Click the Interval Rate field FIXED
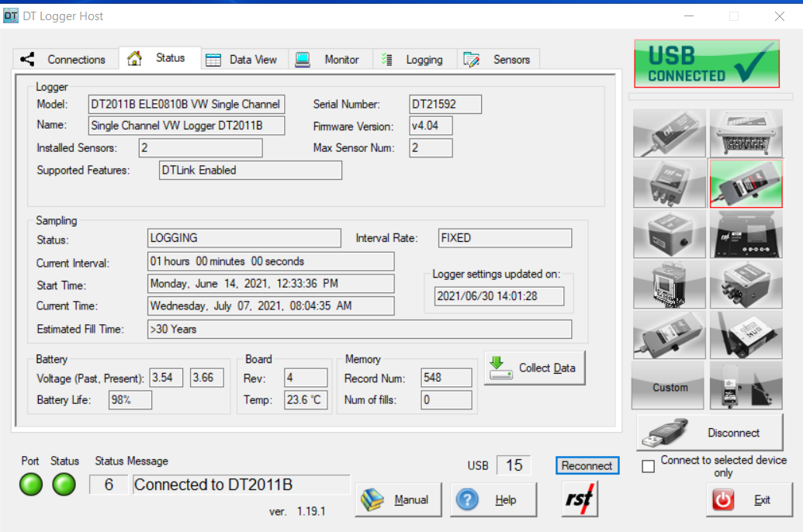The width and height of the screenshot is (803, 532). [505, 238]
